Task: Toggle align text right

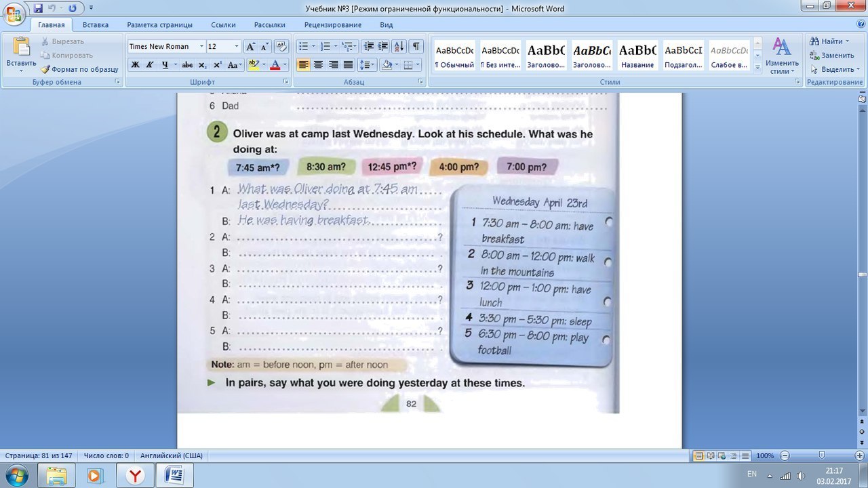Action: click(333, 65)
